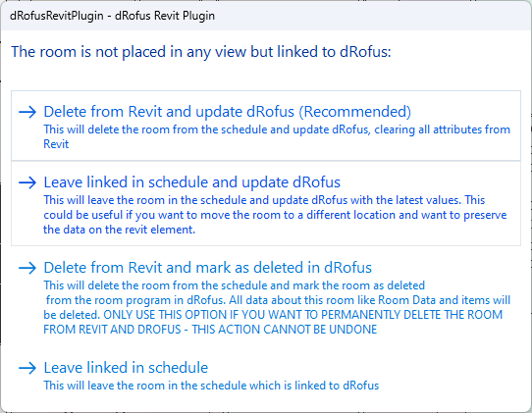Select the final Leave linked in schedule option

coord(266,376)
